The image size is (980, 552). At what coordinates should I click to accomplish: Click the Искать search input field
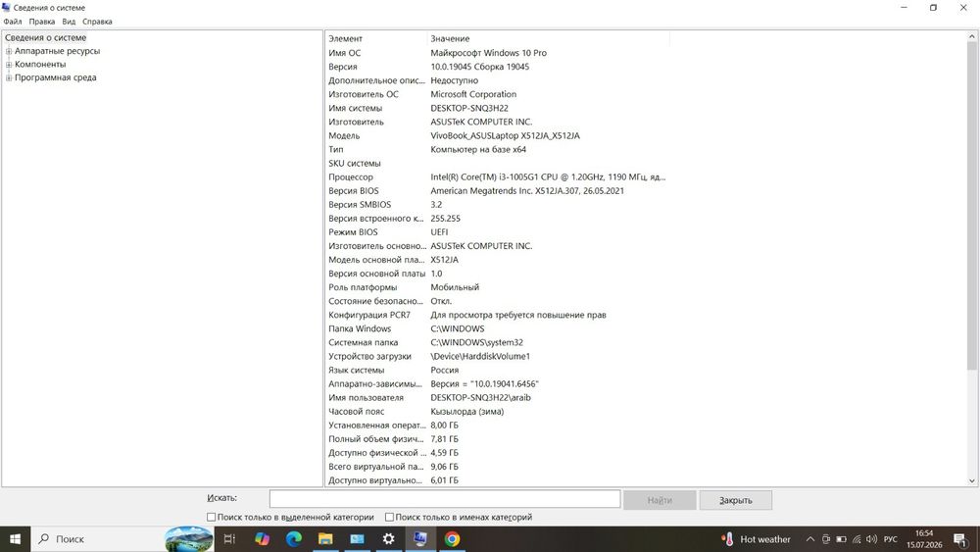point(445,499)
